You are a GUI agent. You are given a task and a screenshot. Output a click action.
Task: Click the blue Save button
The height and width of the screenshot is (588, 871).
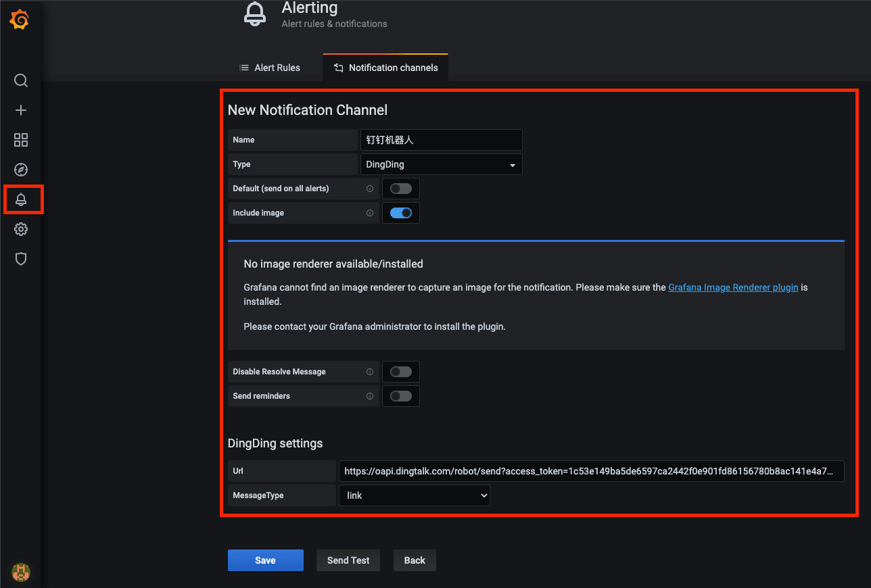pos(266,560)
